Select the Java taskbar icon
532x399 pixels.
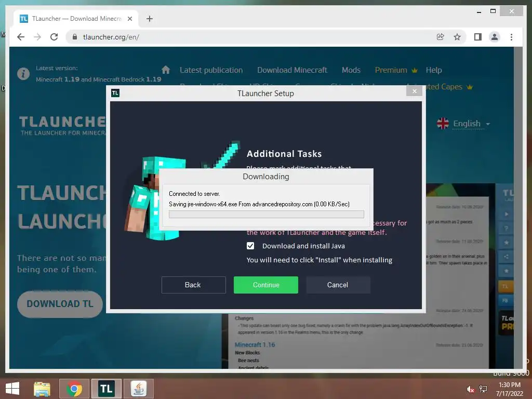coord(139,389)
